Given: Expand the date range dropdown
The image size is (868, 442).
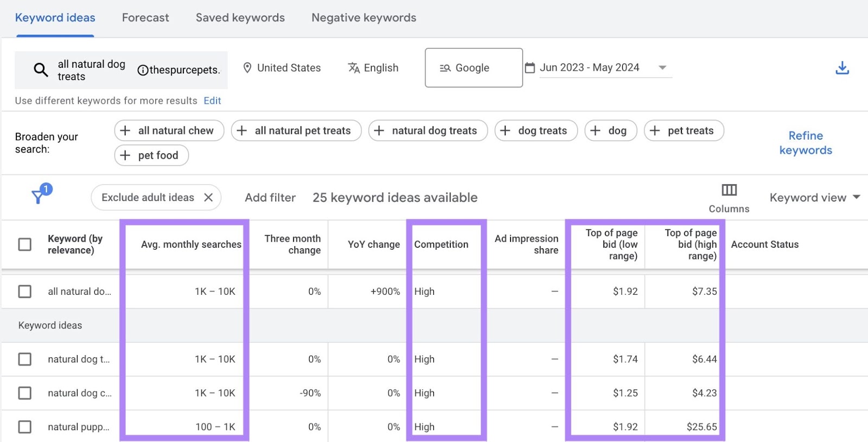Looking at the screenshot, I should pos(662,68).
